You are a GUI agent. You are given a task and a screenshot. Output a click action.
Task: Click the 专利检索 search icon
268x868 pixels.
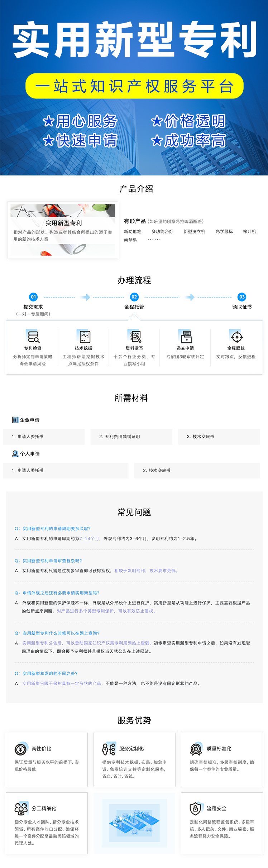[x=33, y=336]
